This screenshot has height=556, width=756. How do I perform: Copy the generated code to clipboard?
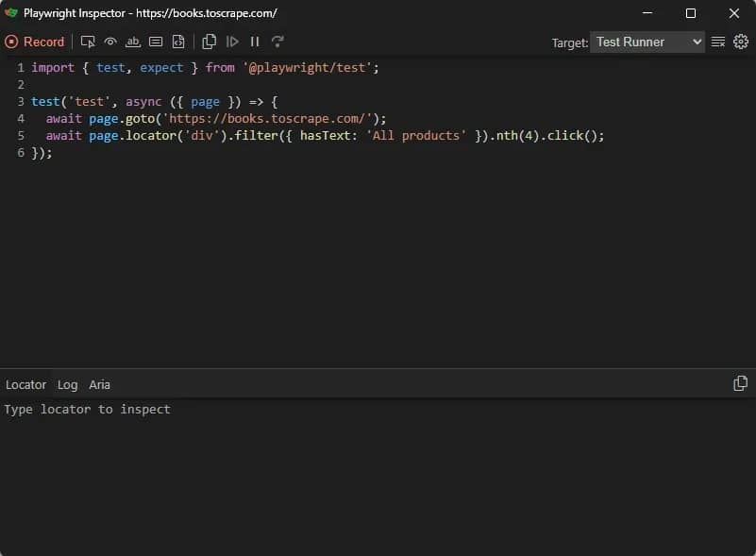pyautogui.click(x=209, y=42)
